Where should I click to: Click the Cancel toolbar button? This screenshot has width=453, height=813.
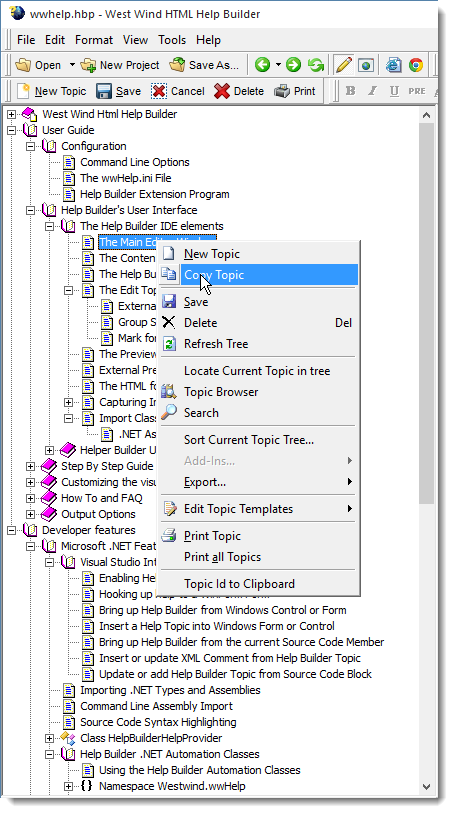tap(178, 91)
